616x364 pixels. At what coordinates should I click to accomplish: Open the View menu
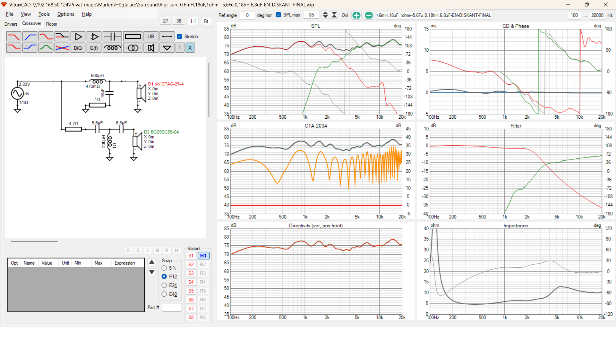tap(26, 14)
